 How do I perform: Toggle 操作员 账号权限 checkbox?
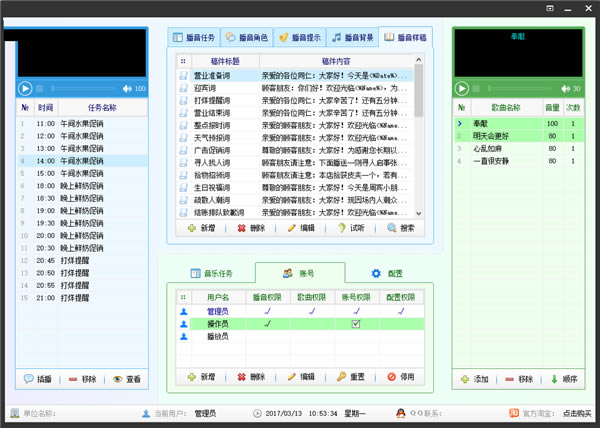356,324
